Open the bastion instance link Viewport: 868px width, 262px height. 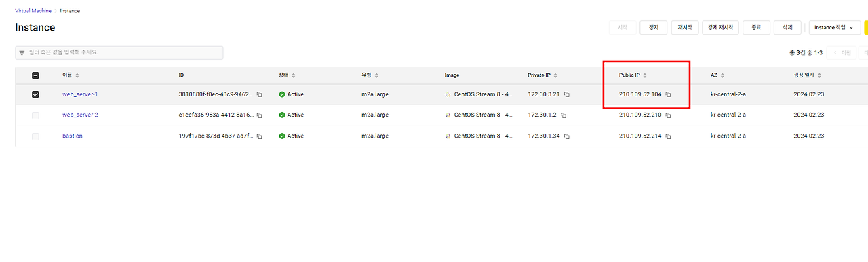pos(73,136)
